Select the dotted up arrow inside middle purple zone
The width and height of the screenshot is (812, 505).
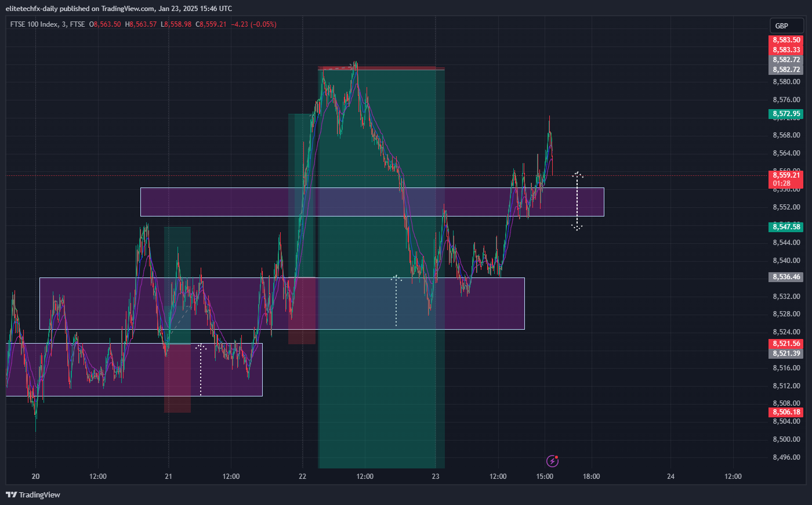point(396,301)
